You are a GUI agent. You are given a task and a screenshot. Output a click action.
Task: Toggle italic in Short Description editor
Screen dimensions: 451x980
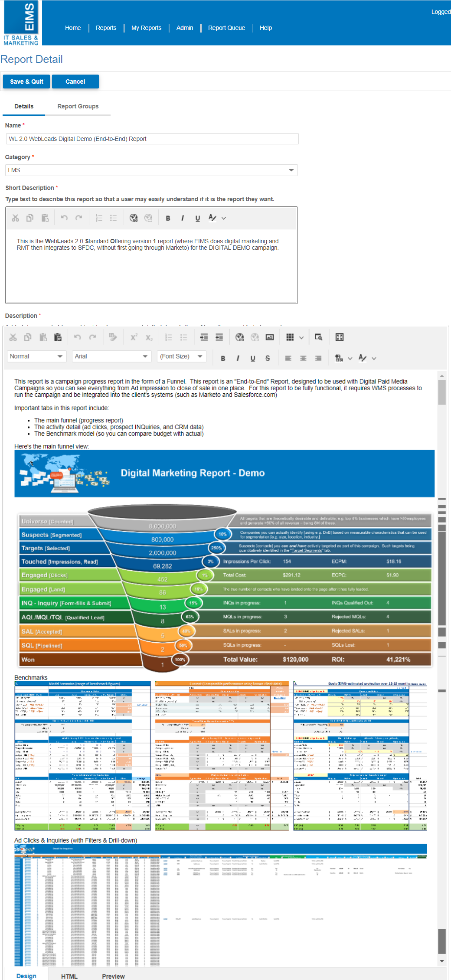pos(183,218)
